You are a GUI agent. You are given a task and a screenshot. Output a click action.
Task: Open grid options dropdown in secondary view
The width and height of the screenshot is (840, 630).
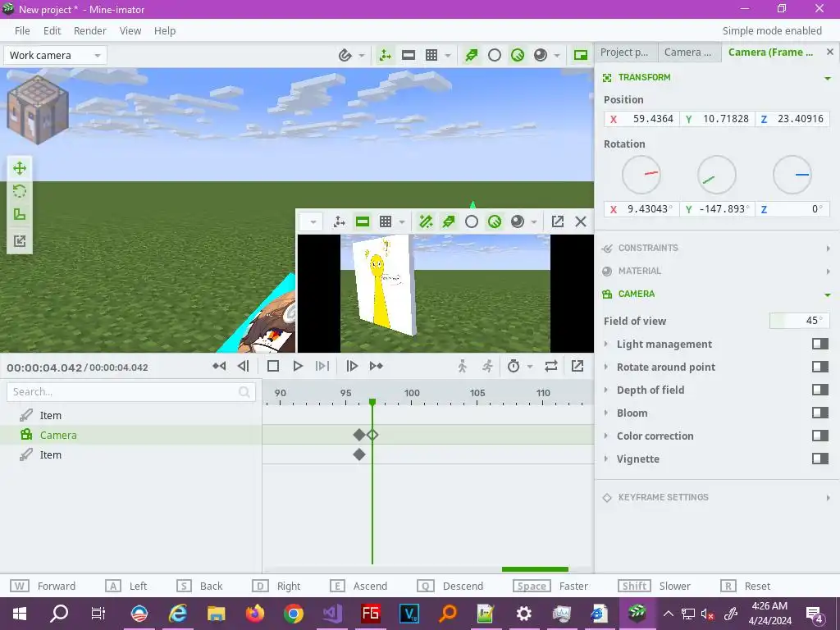click(x=402, y=221)
